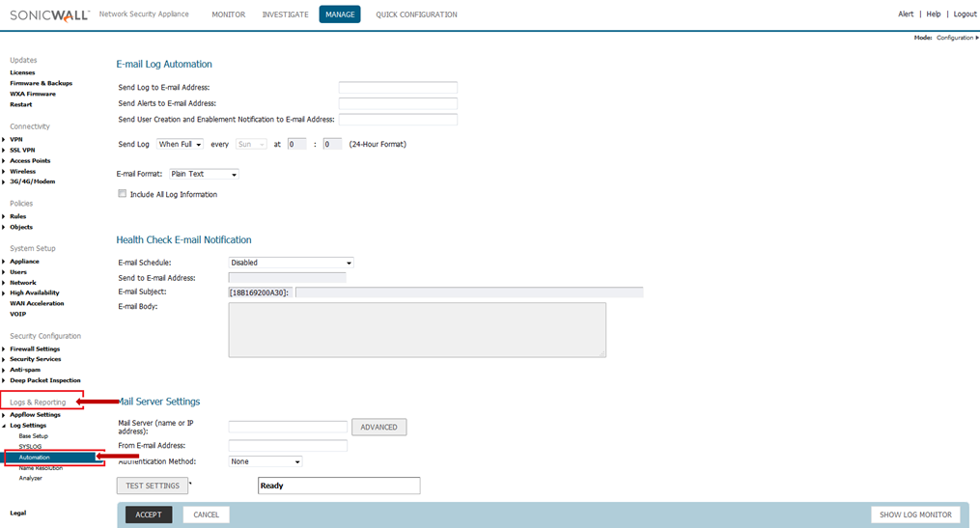The height and width of the screenshot is (528, 980).
Task: Open the Send Log frequency dropdown
Action: pyautogui.click(x=181, y=145)
